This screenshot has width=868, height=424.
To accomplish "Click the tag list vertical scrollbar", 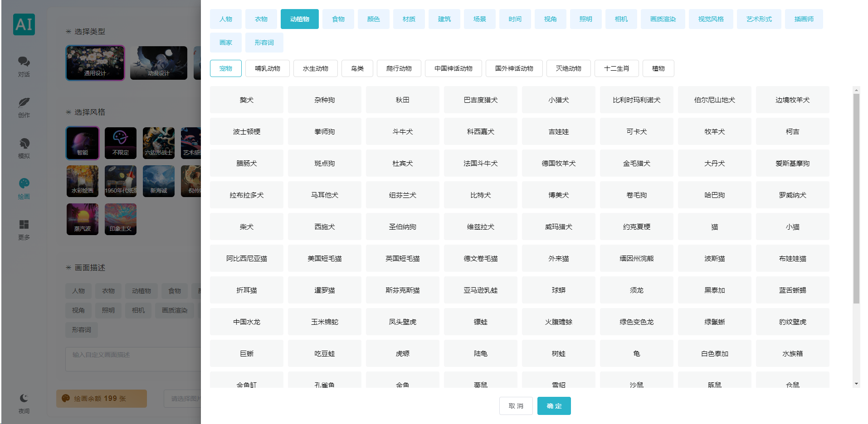I will click(x=856, y=198).
